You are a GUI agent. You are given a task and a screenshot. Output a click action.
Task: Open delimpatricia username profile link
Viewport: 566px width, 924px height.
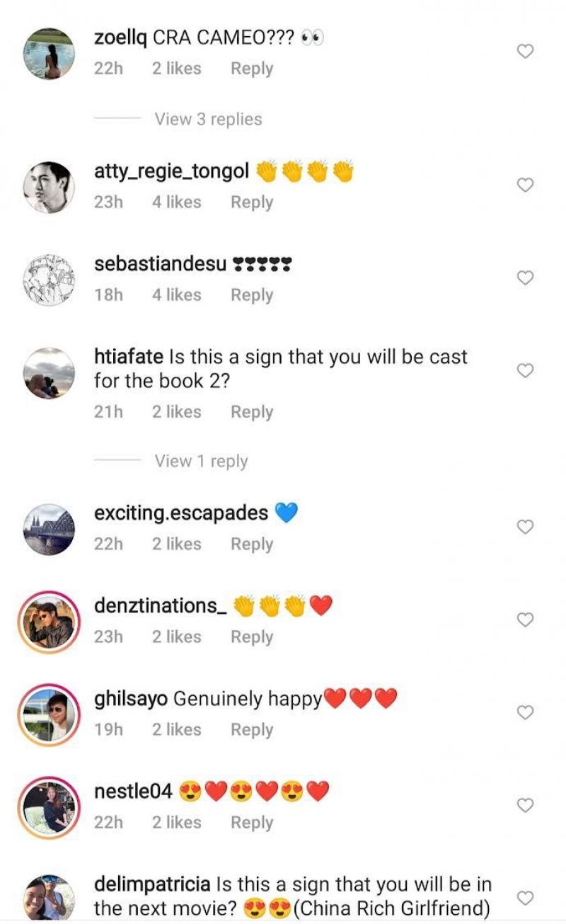[152, 884]
